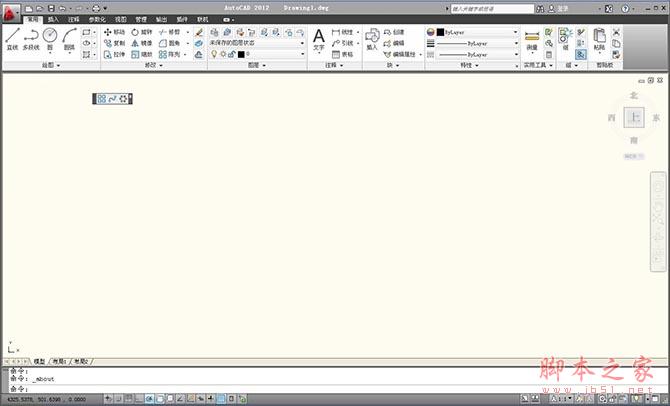
Task: Open the current layer dropdown list
Action: tap(303, 54)
